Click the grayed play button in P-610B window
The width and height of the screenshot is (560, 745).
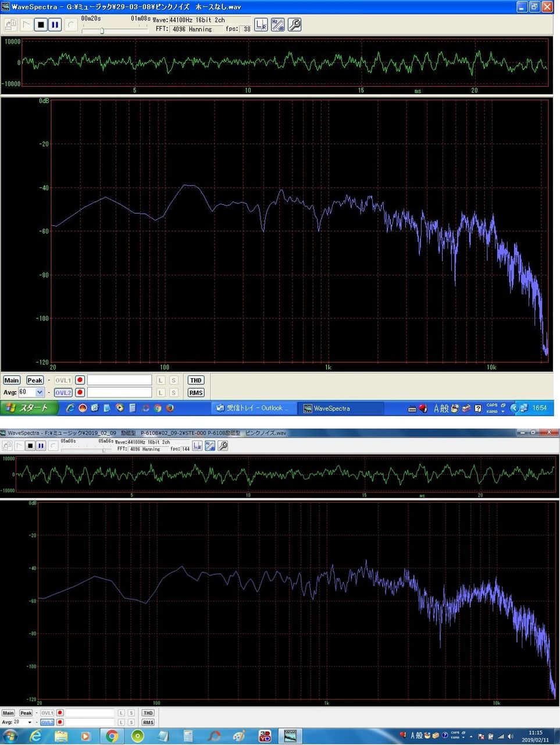click(x=19, y=446)
